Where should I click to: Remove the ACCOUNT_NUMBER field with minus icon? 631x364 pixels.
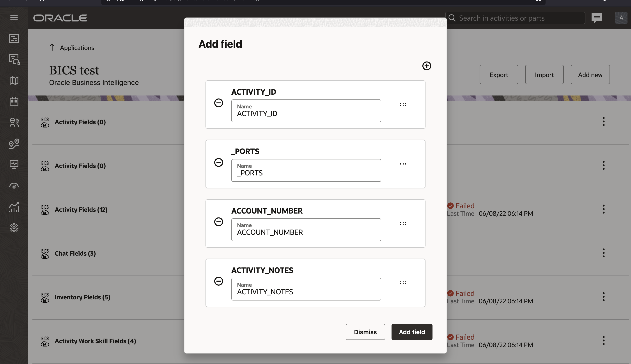point(218,222)
